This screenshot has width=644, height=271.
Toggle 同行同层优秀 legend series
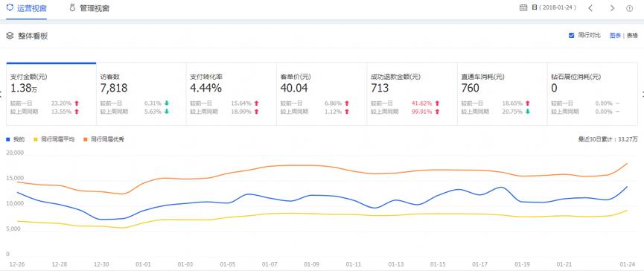click(104, 140)
